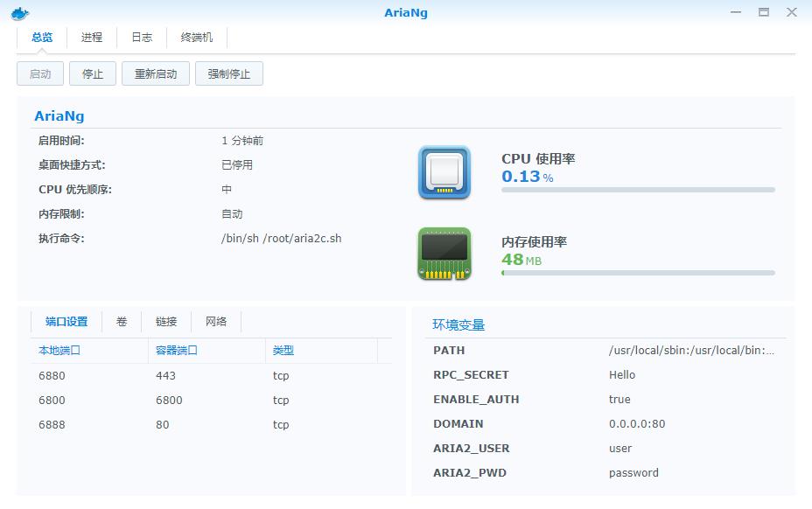Click the /bin/sh /root/aria2c.sh command text
This screenshot has height=509, width=812.
pyautogui.click(x=281, y=239)
